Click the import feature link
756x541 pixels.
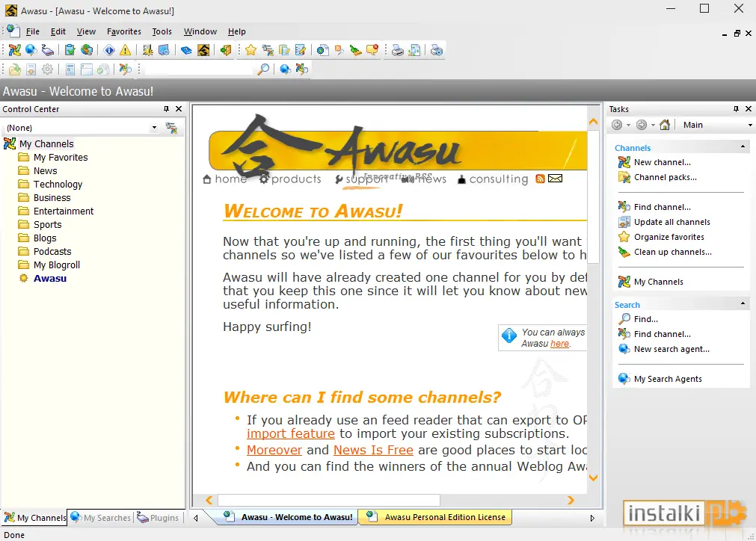point(291,433)
